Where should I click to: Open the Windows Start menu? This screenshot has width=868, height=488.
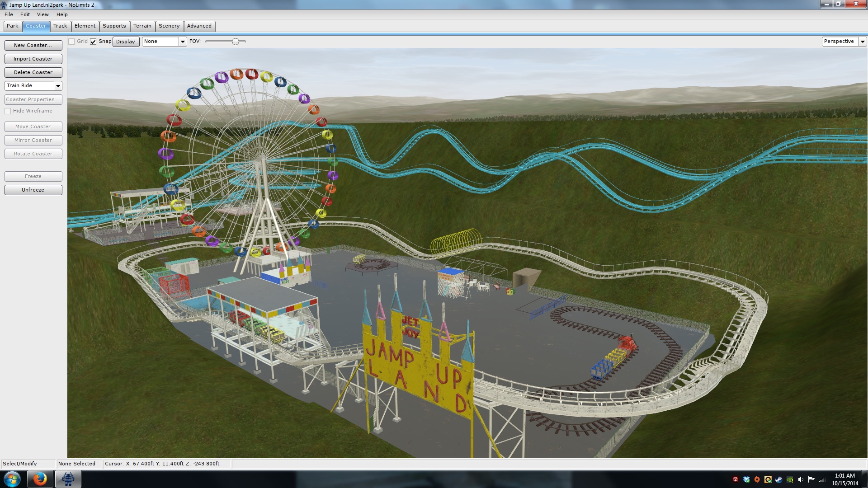[x=12, y=479]
